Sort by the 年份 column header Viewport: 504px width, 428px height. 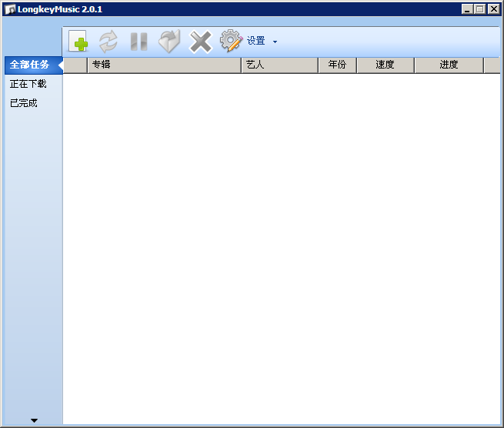pos(337,65)
